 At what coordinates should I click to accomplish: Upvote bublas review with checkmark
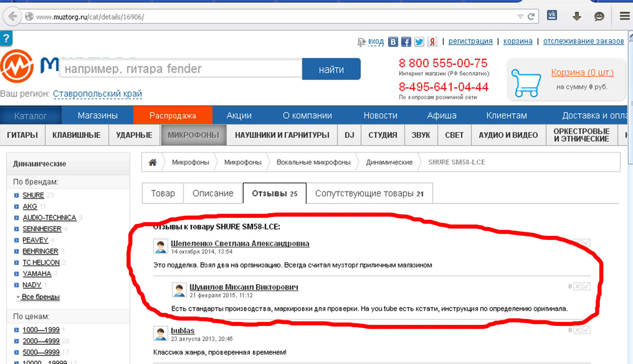click(587, 330)
